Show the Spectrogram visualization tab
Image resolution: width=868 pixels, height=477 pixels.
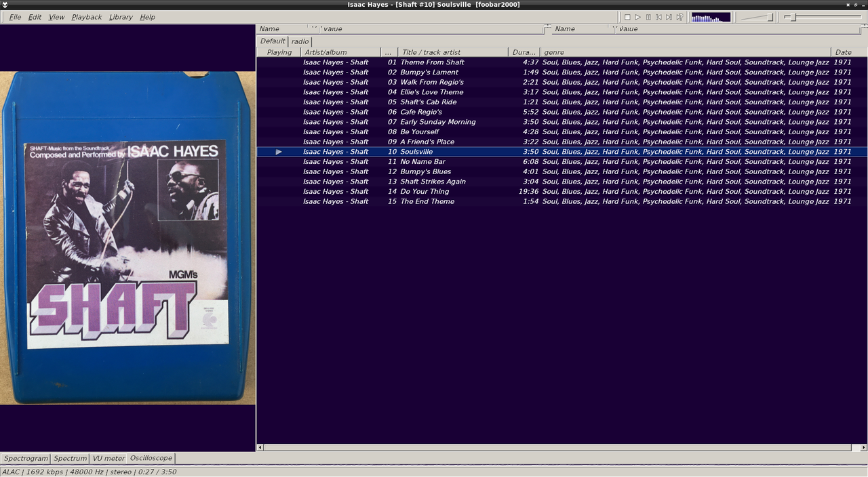[x=26, y=459]
